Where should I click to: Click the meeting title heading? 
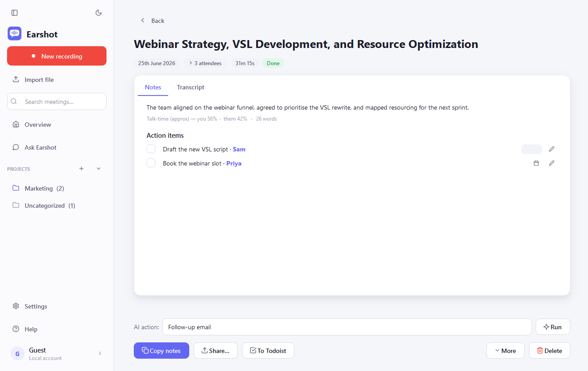tap(306, 44)
